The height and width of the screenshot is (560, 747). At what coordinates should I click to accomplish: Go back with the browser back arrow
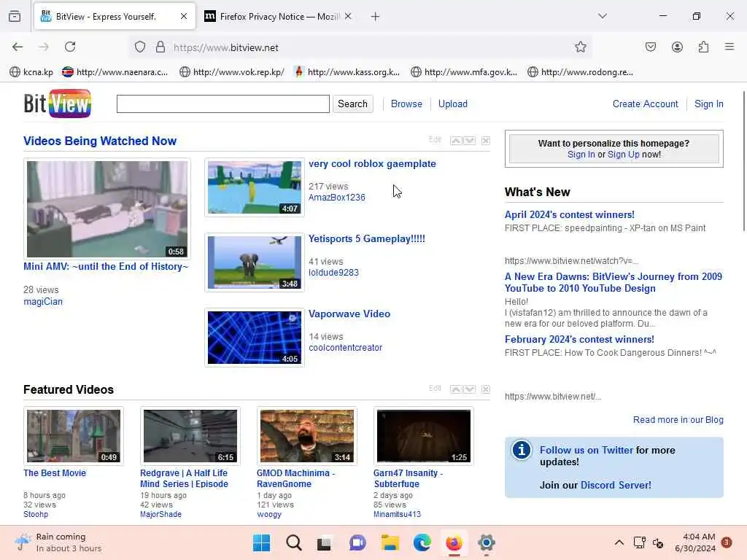click(18, 47)
